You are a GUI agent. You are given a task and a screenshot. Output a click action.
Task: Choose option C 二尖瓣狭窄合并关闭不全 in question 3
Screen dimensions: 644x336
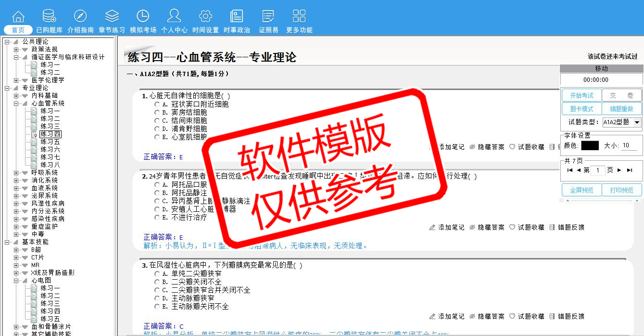157,290
